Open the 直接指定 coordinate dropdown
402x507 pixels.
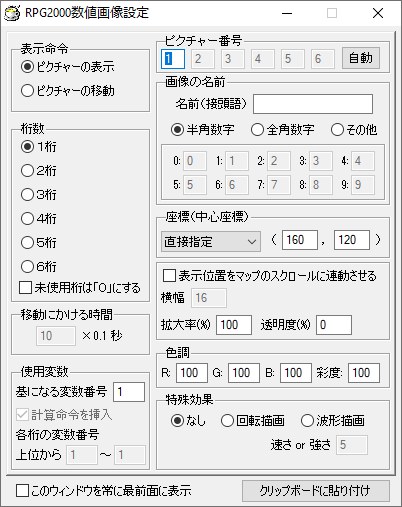211,241
